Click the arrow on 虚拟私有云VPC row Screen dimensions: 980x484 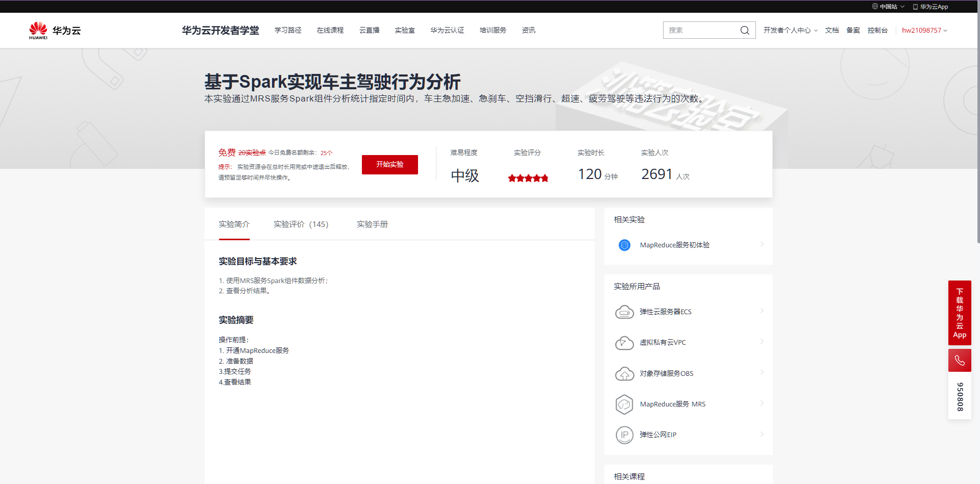point(762,342)
